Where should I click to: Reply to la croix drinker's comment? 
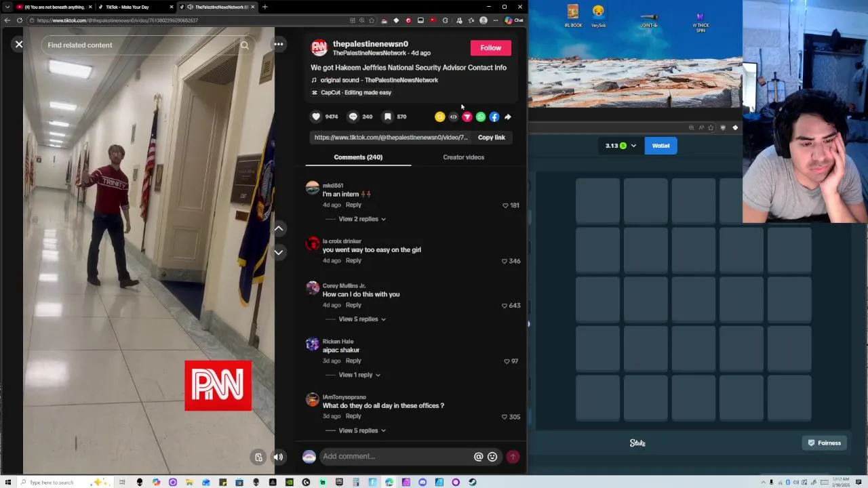pyautogui.click(x=353, y=260)
